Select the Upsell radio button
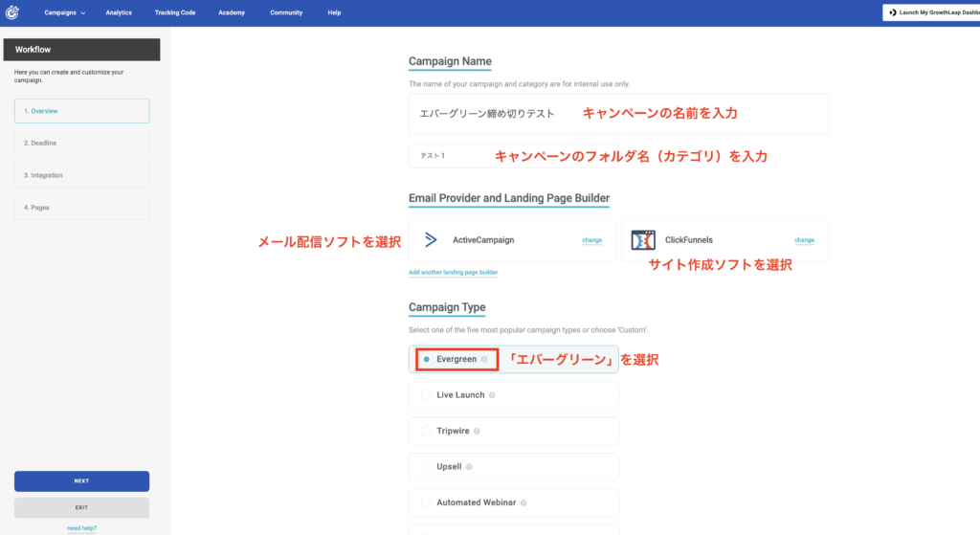Screen dimensions: 980x535 click(426, 467)
